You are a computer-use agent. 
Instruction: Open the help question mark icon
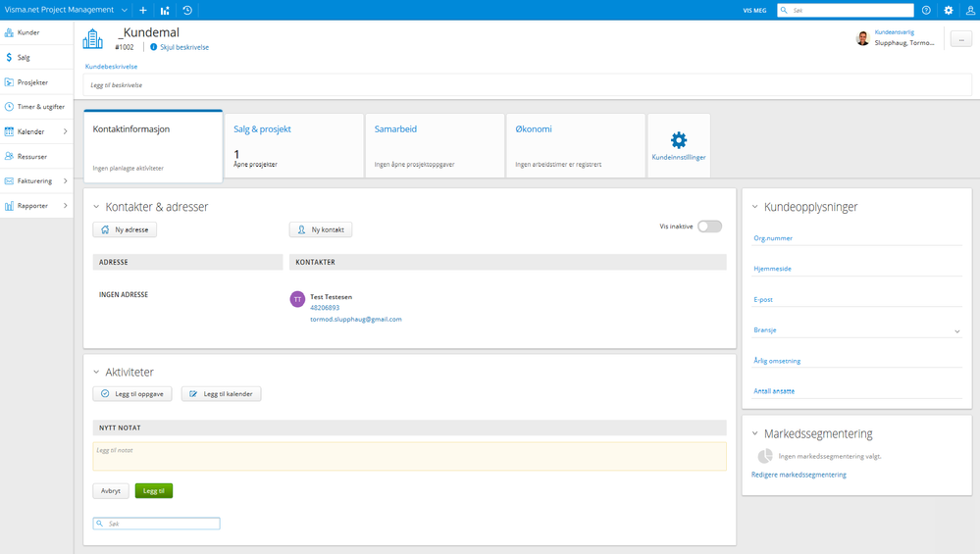point(926,10)
